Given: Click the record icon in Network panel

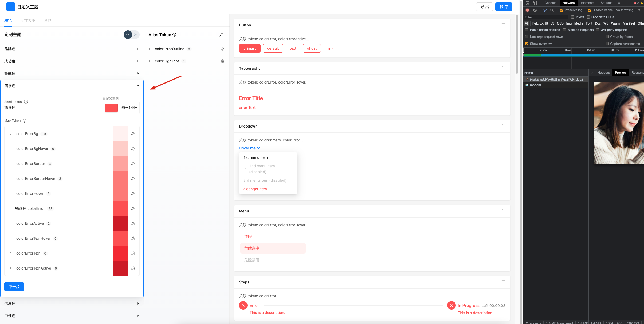Looking at the screenshot, I should click(x=527, y=10).
